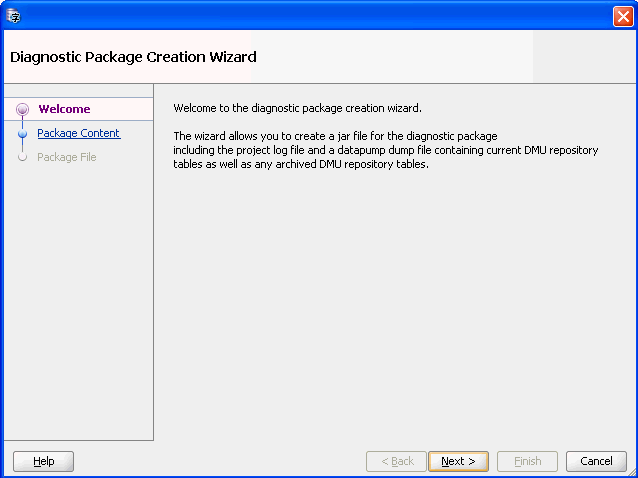Click the grayed Package File step label
Screen dimensions: 638x478
[66, 157]
